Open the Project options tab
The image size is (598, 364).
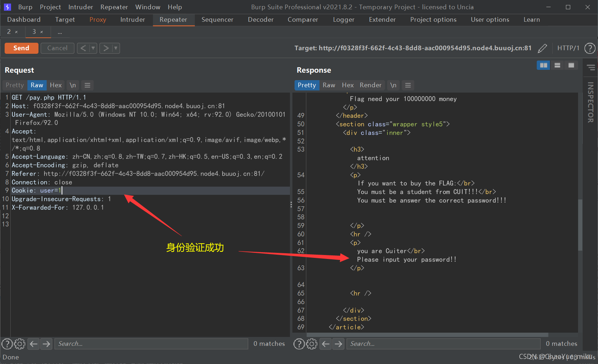pyautogui.click(x=433, y=20)
